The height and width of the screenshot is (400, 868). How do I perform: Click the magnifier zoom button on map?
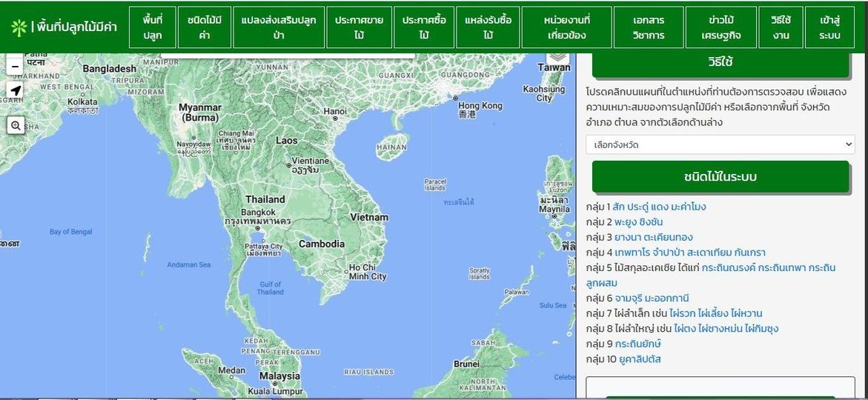(16, 126)
